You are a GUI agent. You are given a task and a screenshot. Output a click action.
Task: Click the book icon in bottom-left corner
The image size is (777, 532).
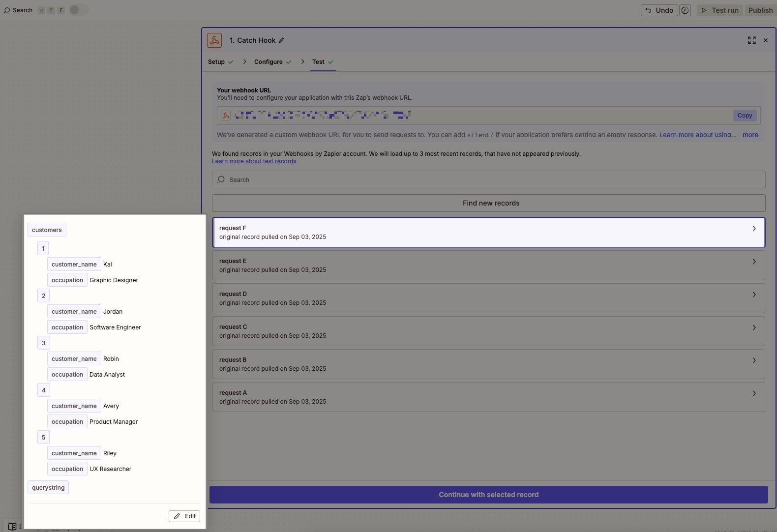12,526
